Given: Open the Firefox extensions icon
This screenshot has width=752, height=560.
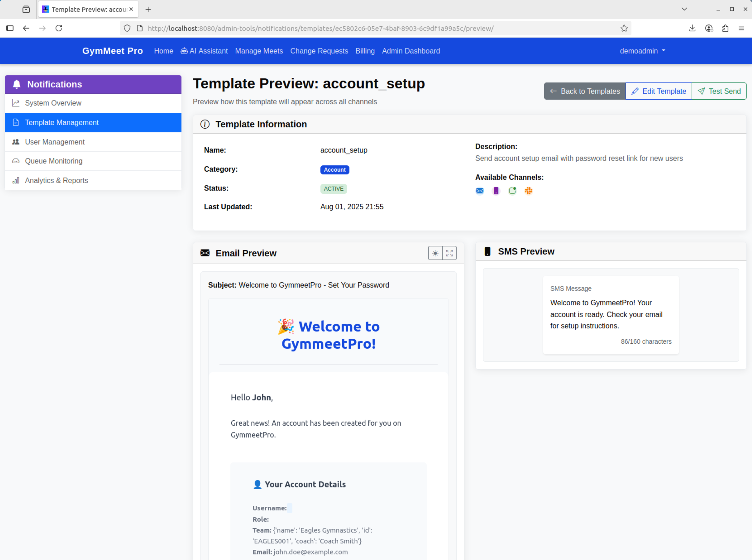Looking at the screenshot, I should coord(725,28).
